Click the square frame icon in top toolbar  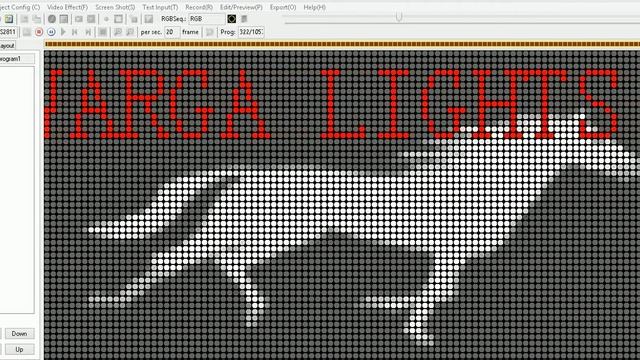pyautogui.click(x=118, y=19)
